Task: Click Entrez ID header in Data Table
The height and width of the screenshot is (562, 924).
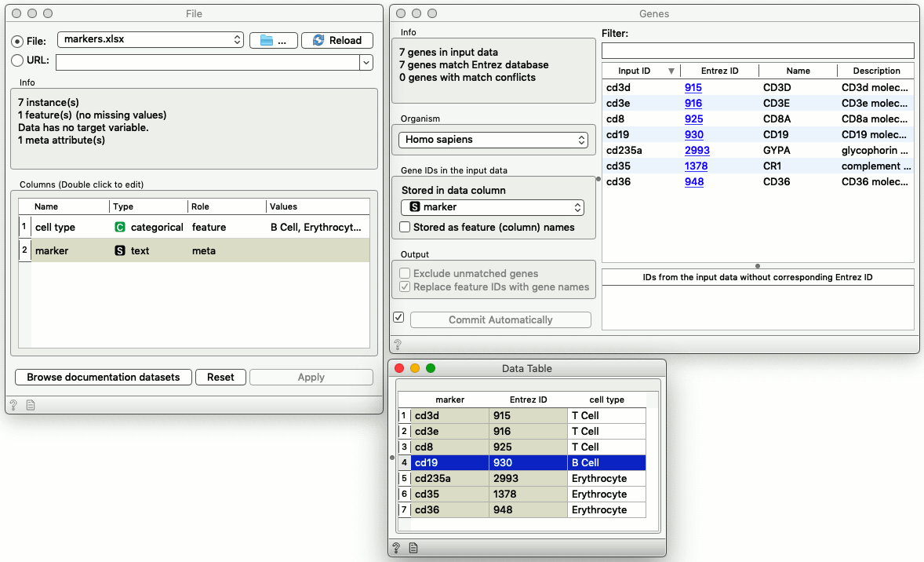Action: 528,400
